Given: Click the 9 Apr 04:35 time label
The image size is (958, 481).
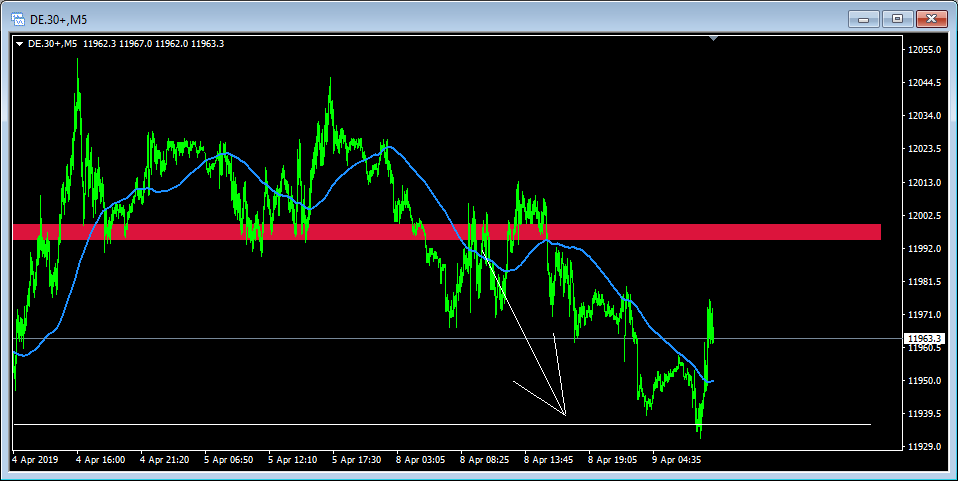Looking at the screenshot, I should pos(676,460).
